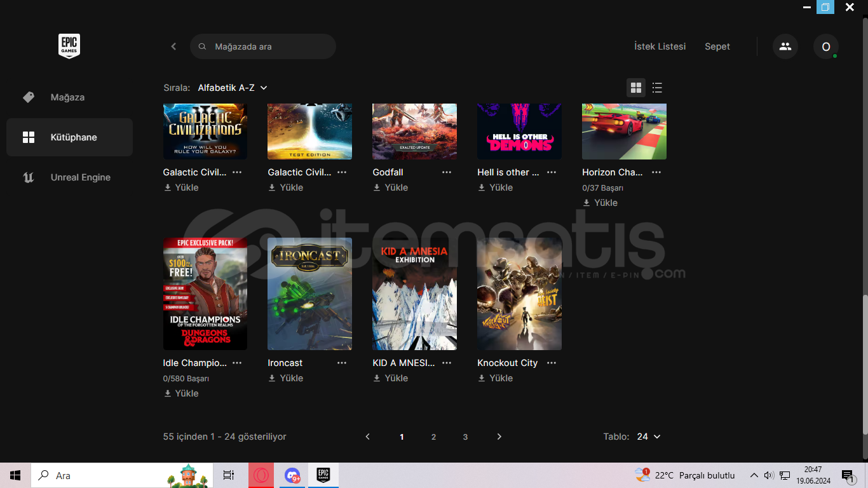This screenshot has width=868, height=488.
Task: Go to next page with right chevron
Action: click(499, 437)
